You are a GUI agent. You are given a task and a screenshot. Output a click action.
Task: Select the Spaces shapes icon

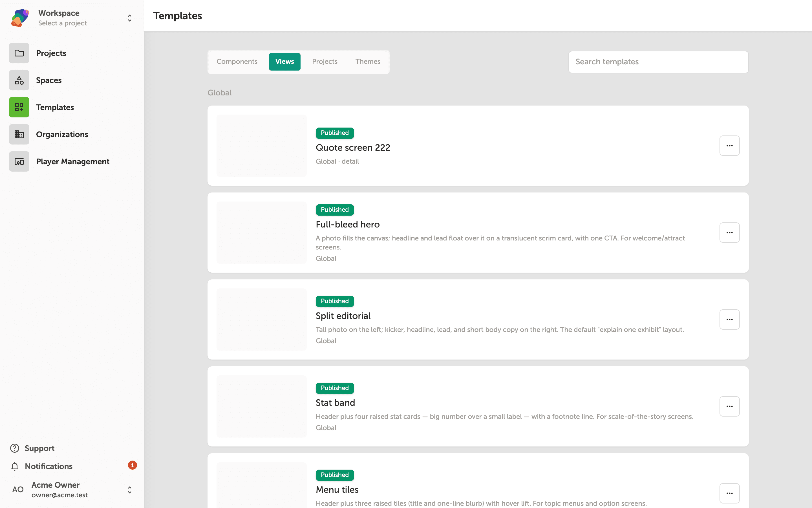19,80
